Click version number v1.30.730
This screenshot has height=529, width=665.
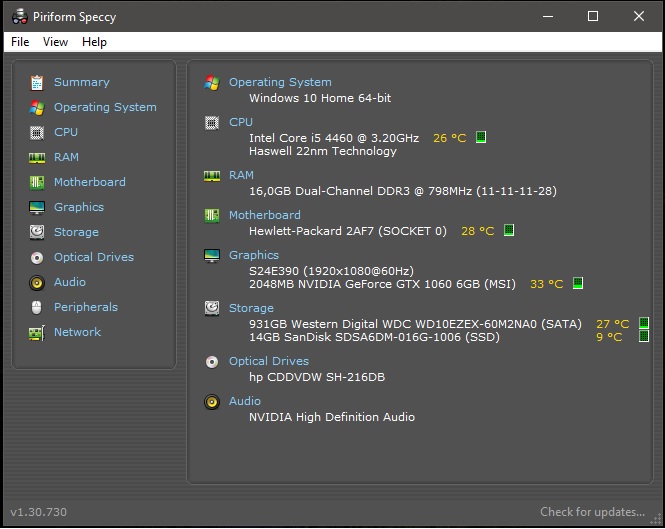coord(39,512)
